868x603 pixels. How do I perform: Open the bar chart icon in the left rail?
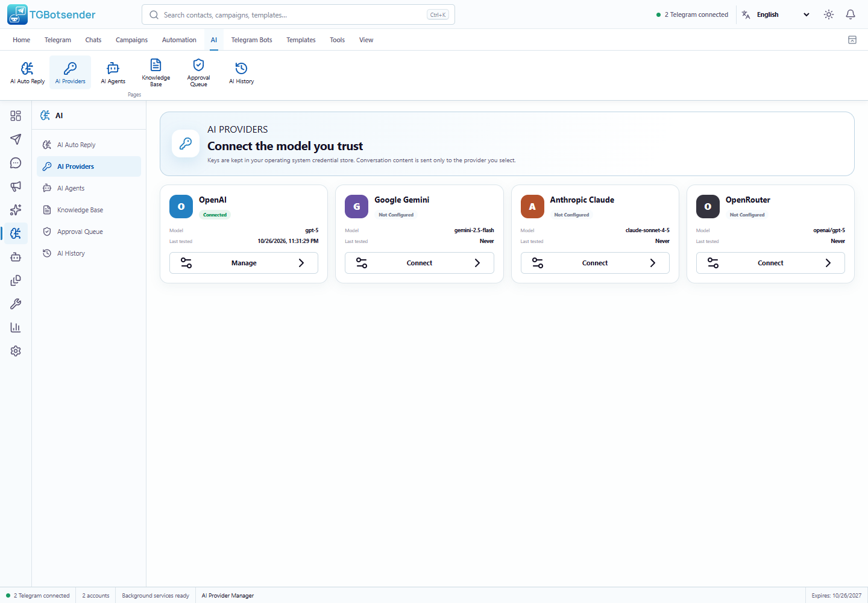point(16,327)
